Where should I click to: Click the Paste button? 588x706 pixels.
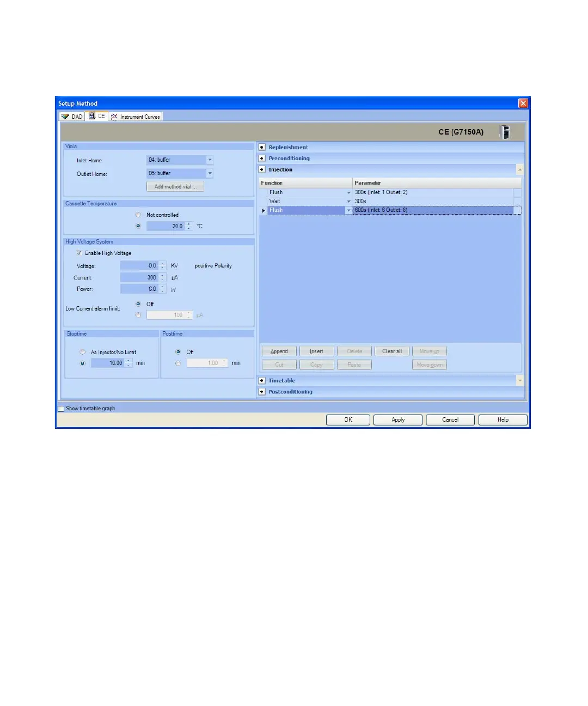pyautogui.click(x=354, y=364)
